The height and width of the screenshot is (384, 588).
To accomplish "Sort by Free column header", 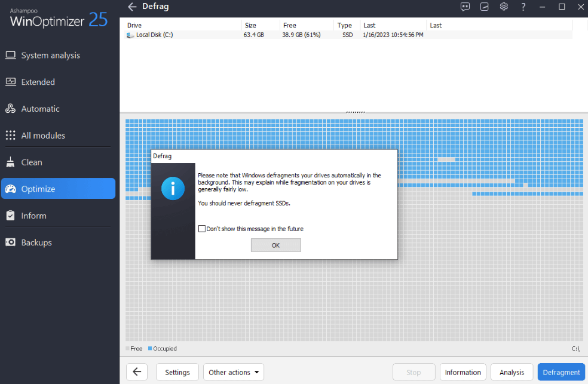I will pyautogui.click(x=307, y=25).
